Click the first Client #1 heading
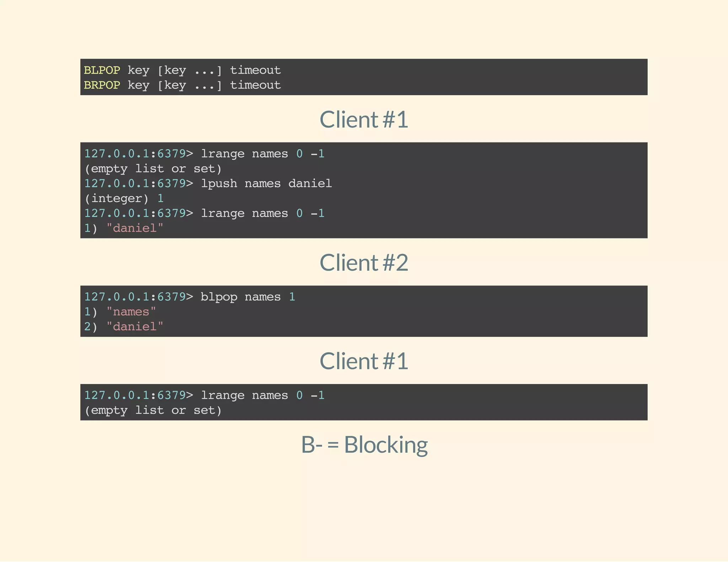This screenshot has width=728, height=562. click(364, 119)
